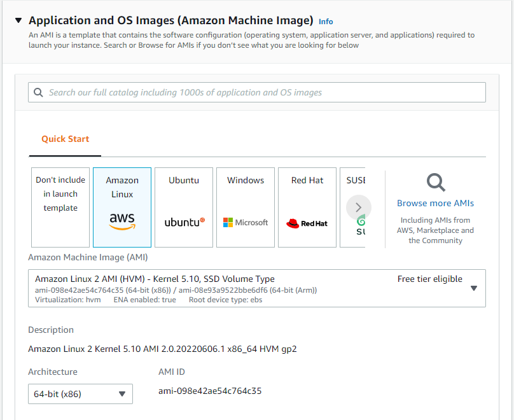The image size is (514, 420).
Task: Open the Info link beside the heading
Action: click(326, 22)
